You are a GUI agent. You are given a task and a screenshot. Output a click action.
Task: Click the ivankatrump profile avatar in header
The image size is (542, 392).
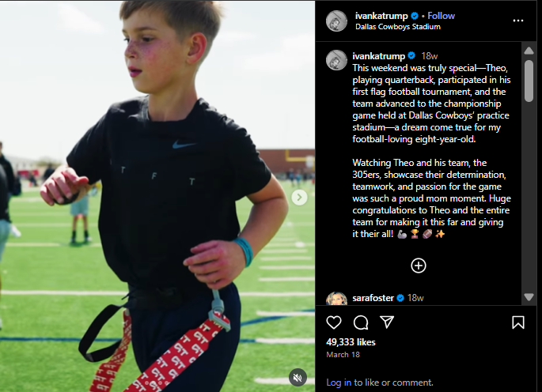pos(336,21)
